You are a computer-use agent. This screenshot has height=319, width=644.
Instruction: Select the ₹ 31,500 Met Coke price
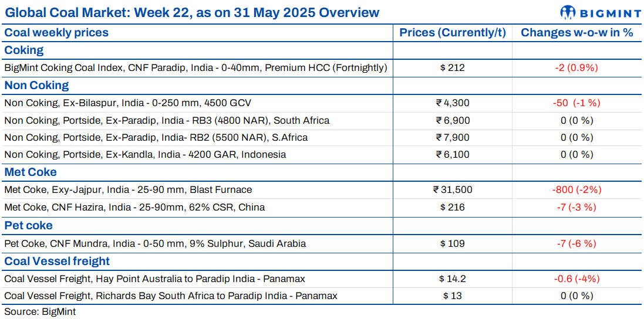click(452, 190)
